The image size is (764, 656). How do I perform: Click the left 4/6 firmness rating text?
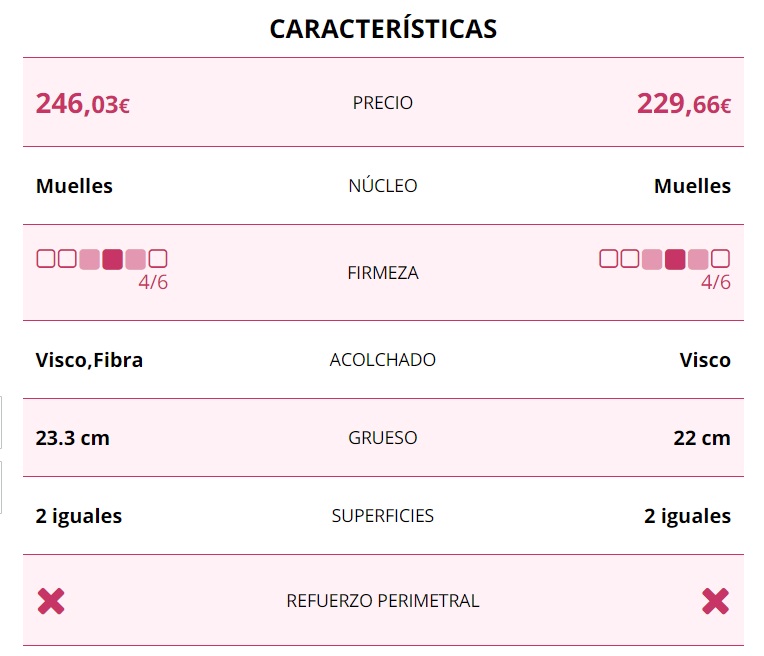click(x=153, y=282)
